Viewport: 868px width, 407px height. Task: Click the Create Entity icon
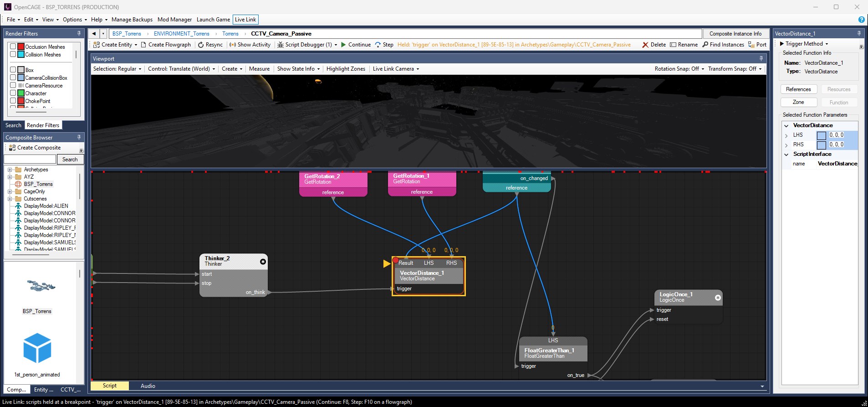pos(97,45)
